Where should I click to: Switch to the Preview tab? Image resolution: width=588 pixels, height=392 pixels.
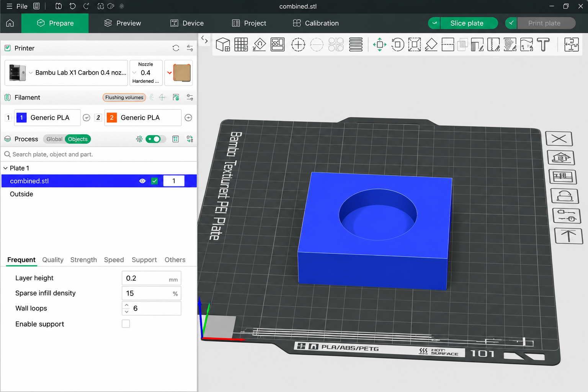pyautogui.click(x=122, y=23)
